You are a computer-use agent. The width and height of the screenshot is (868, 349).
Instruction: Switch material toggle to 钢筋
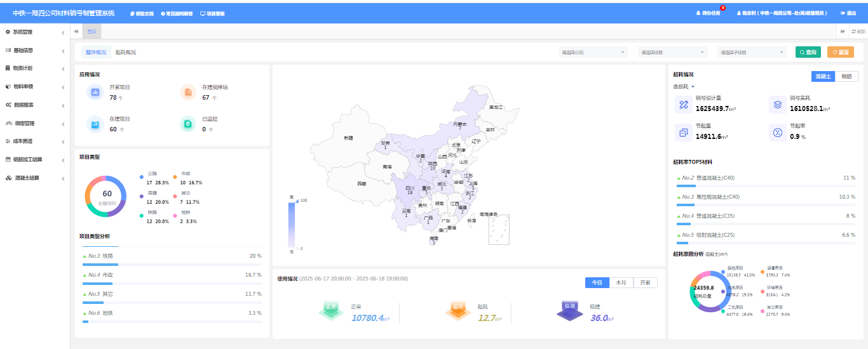(846, 76)
